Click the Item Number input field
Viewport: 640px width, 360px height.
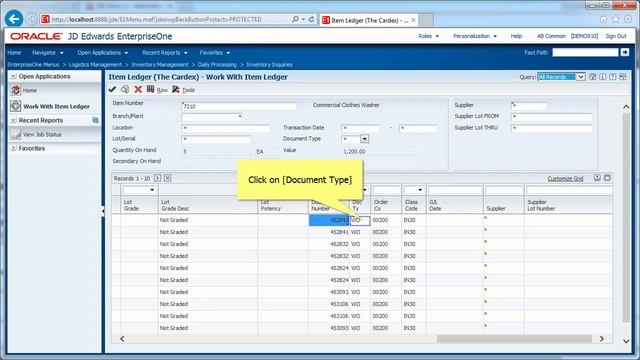click(x=239, y=106)
